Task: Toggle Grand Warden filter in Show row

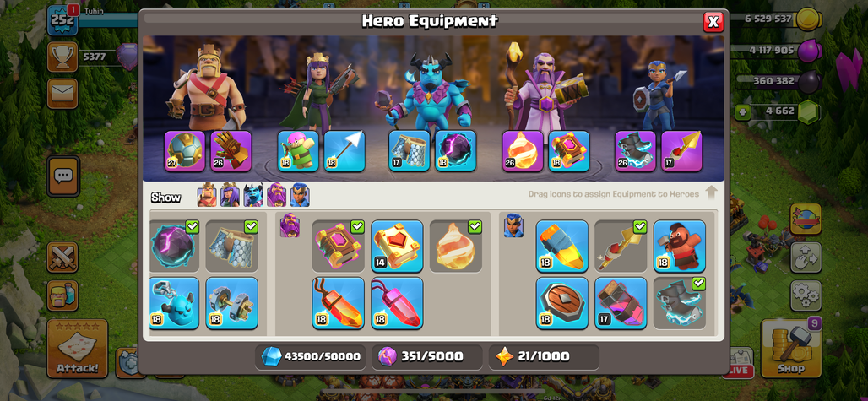Action: point(277,195)
